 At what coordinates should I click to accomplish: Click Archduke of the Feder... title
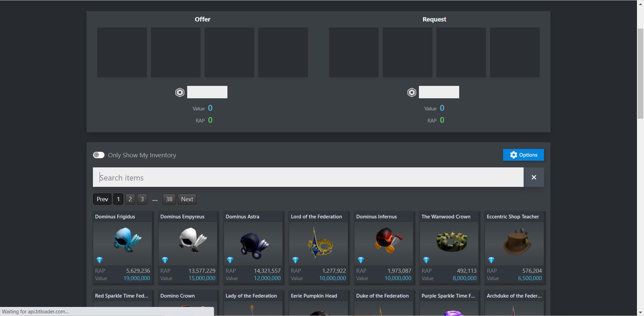[x=514, y=296]
